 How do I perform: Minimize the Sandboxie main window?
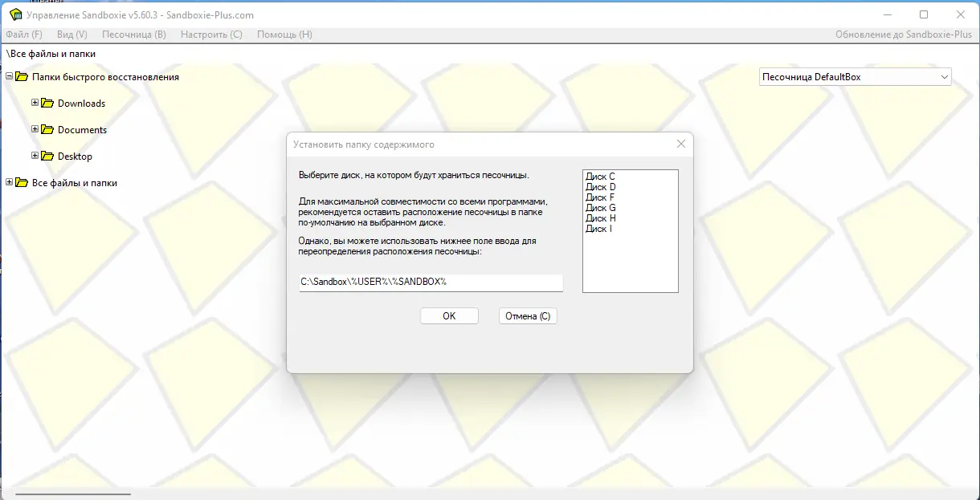pyautogui.click(x=887, y=14)
